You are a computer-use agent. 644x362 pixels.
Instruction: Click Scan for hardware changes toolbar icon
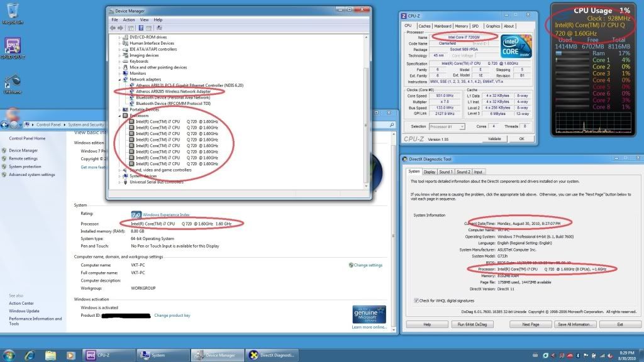(x=159, y=28)
